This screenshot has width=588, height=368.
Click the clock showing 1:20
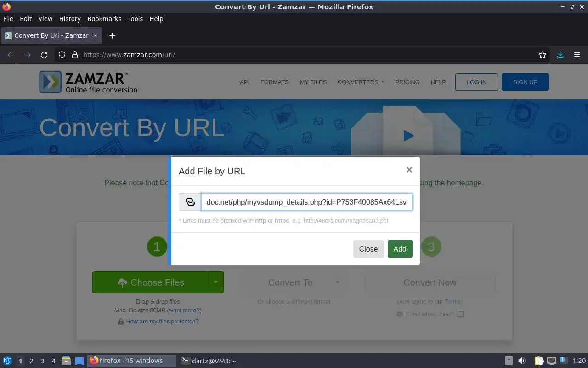pyautogui.click(x=579, y=361)
